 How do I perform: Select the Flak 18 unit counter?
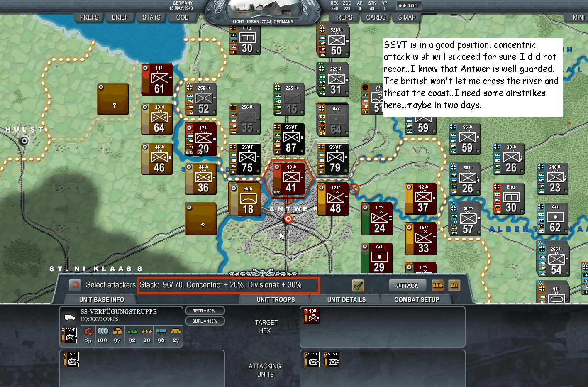click(245, 200)
